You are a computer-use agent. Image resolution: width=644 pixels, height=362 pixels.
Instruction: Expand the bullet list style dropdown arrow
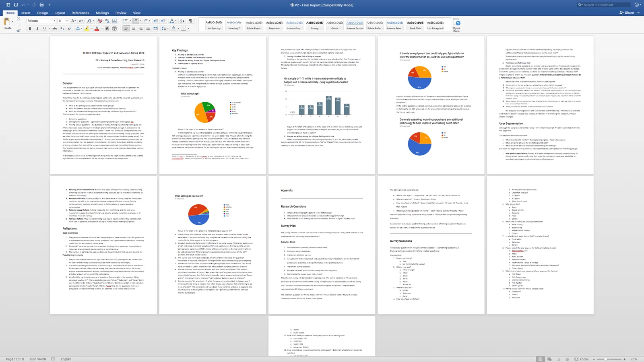130,21
